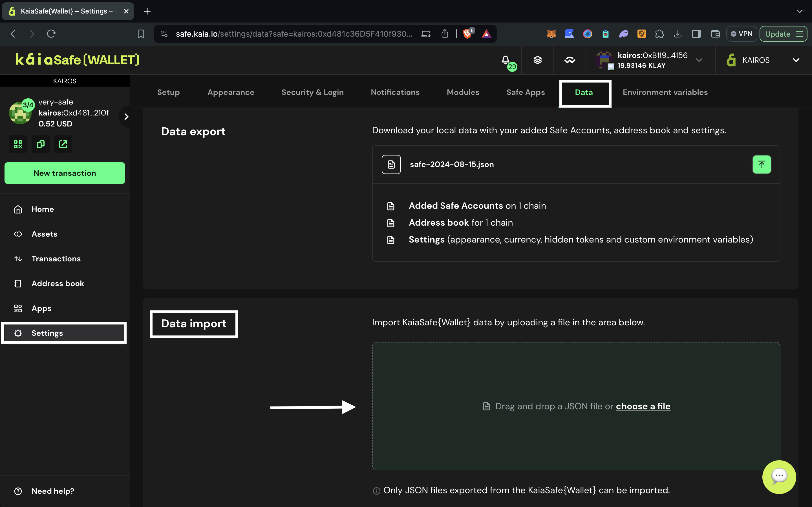Click the choose a file link
812x507 pixels.
(643, 406)
